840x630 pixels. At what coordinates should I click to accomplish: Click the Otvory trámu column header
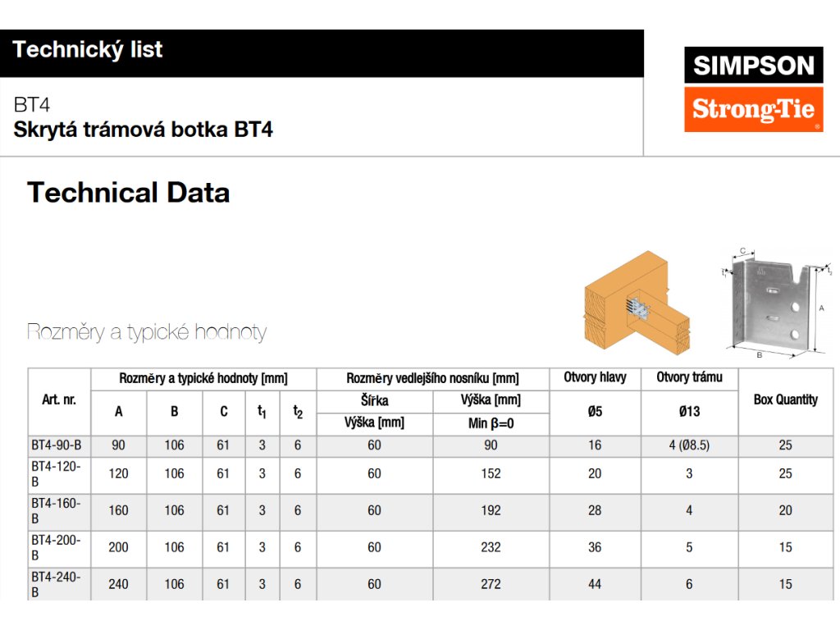pos(689,377)
